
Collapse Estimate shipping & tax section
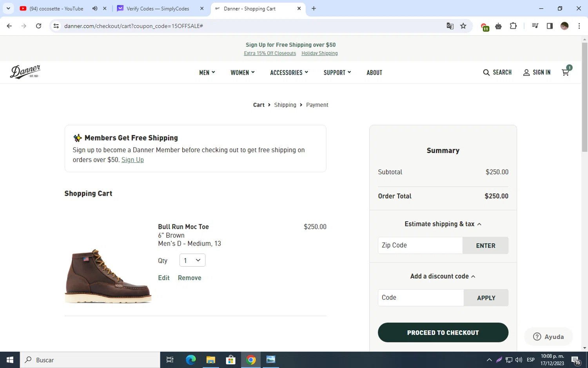[443, 224]
